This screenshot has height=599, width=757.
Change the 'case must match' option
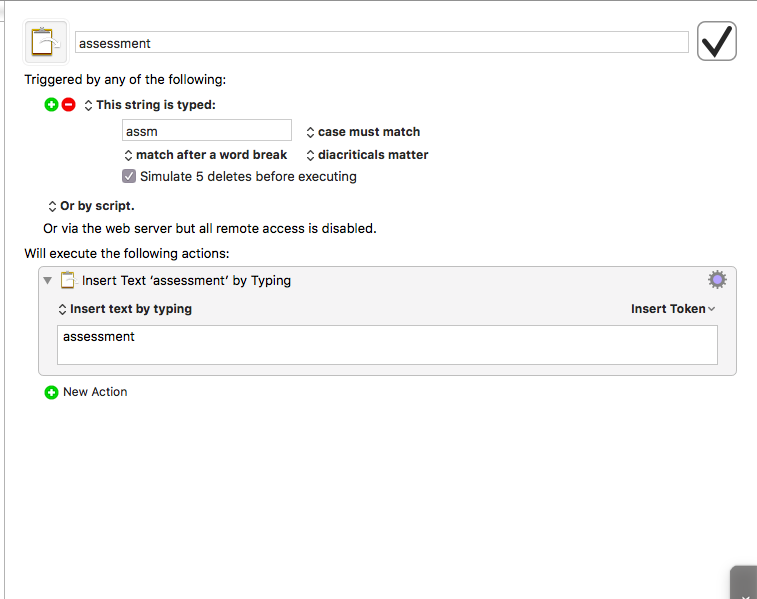[363, 132]
